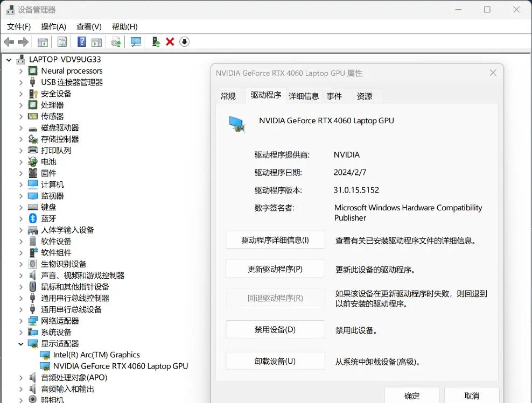Click the circled down-arrow toolbar icon
532x403 pixels.
pyautogui.click(x=184, y=41)
